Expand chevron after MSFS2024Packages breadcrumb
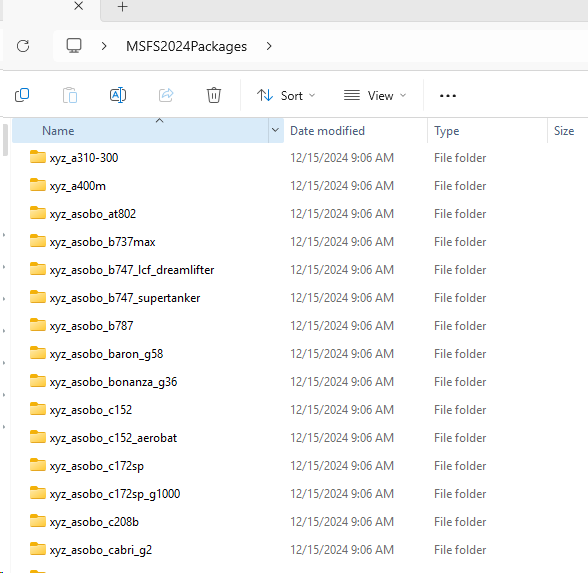 tap(269, 46)
